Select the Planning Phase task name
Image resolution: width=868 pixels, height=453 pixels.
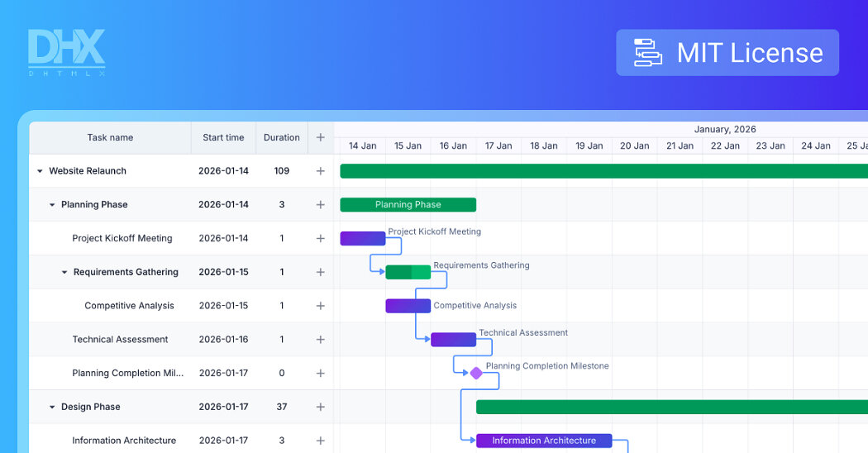click(94, 205)
